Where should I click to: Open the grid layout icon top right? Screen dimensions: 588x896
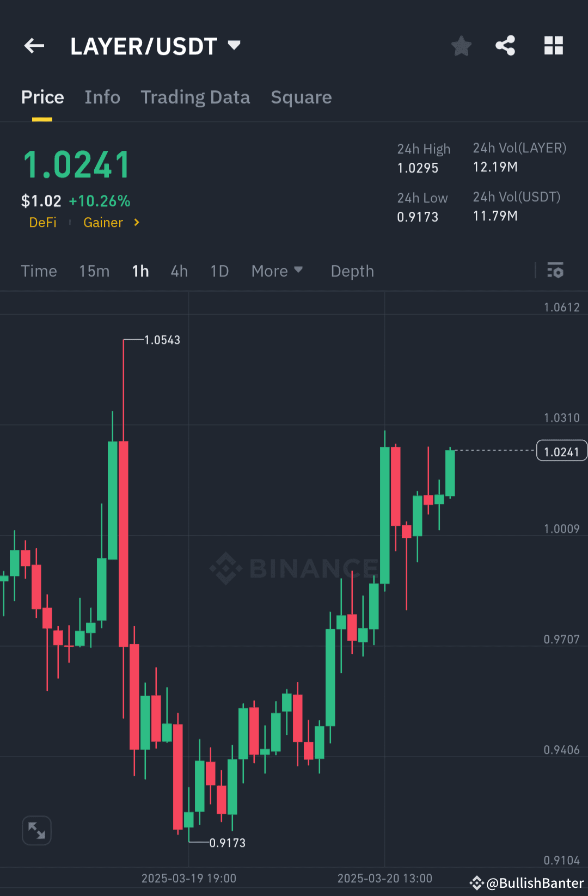point(554,46)
